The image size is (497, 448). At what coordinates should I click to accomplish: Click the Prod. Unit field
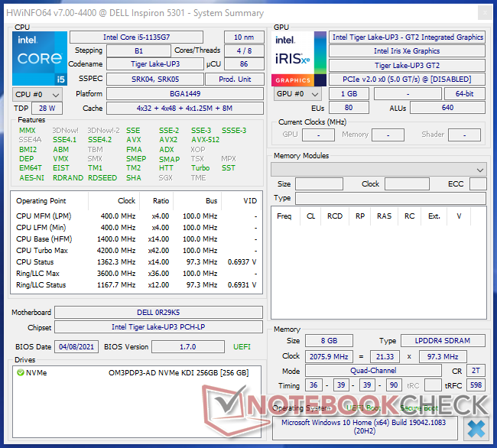(x=235, y=80)
